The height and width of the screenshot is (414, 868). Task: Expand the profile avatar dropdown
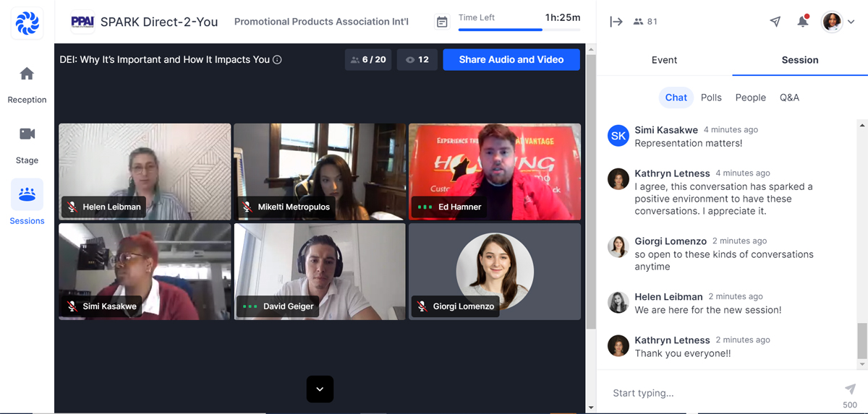pos(839,22)
